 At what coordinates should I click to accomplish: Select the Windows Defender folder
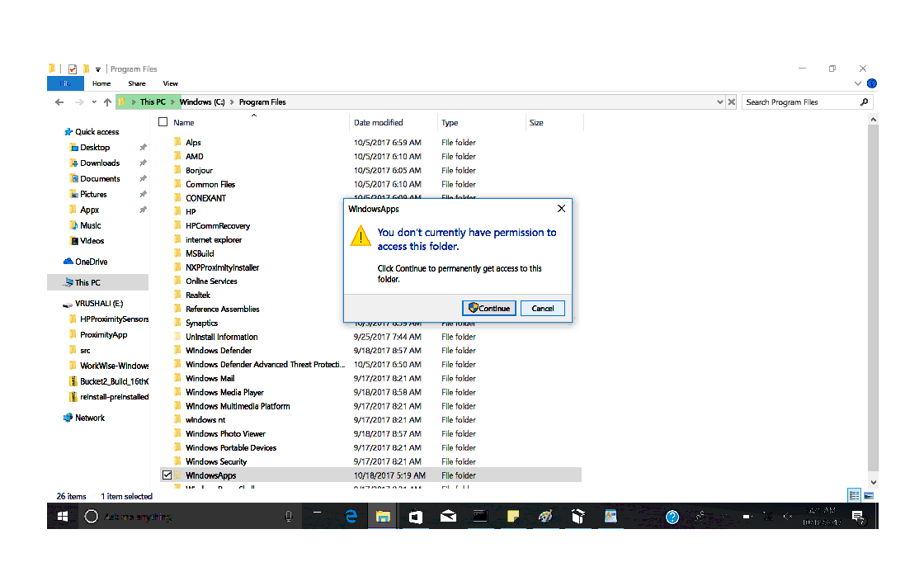click(219, 351)
